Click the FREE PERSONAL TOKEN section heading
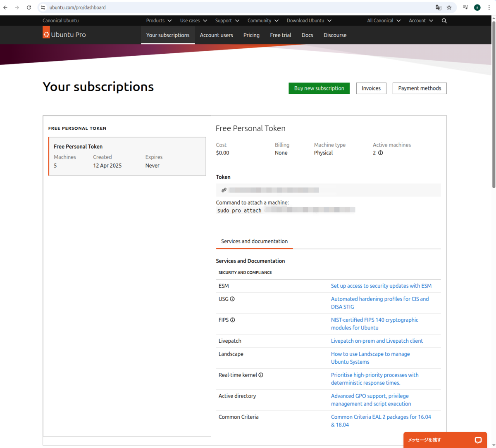 [77, 128]
